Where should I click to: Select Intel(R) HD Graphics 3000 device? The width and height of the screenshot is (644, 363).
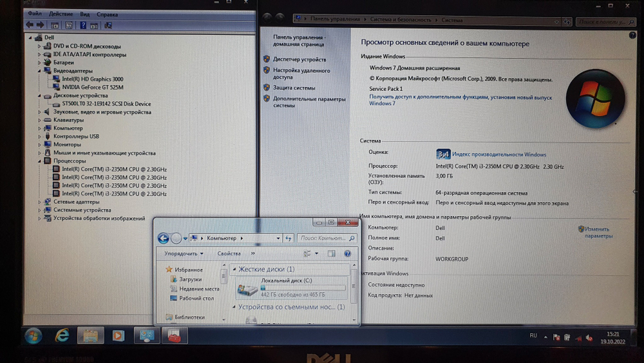(92, 79)
